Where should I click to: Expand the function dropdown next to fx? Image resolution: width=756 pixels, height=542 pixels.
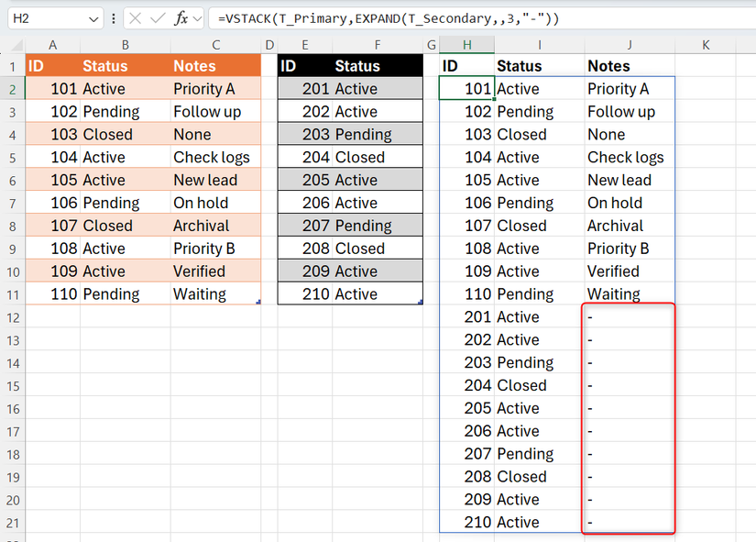(x=197, y=19)
